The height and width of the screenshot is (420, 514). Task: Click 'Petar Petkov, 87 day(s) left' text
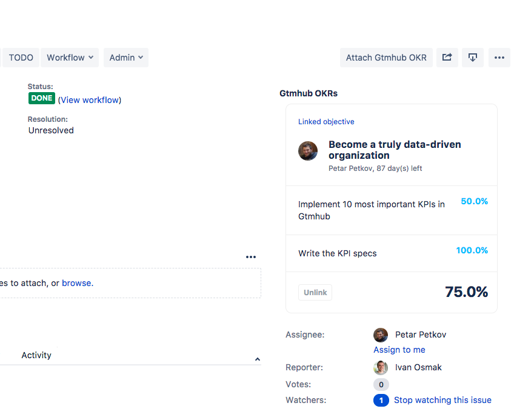375,168
